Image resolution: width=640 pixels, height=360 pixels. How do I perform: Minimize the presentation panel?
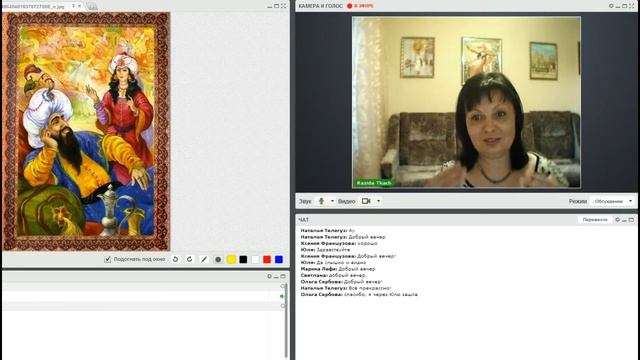(269, 6)
